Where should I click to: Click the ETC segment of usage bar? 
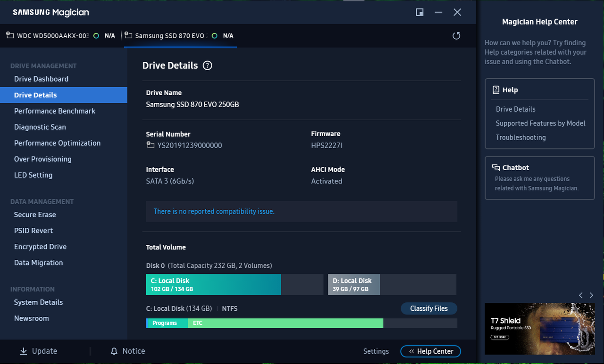point(285,323)
